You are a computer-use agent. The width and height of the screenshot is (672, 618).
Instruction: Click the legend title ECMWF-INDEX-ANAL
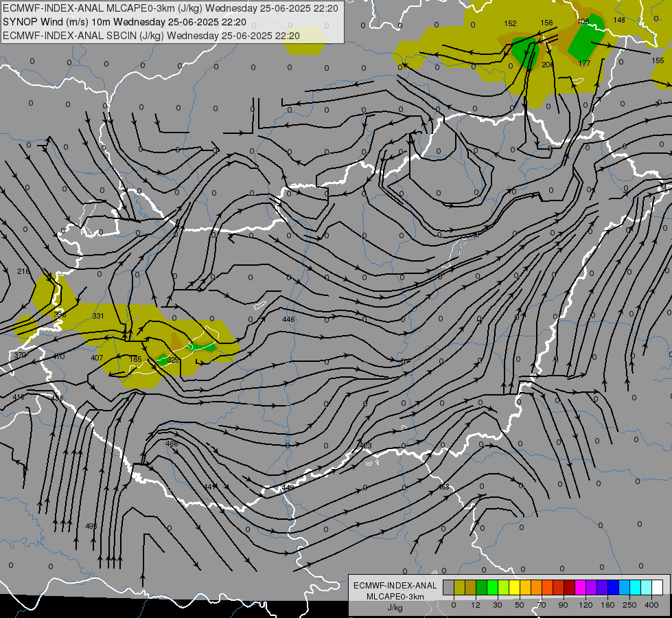(395, 586)
